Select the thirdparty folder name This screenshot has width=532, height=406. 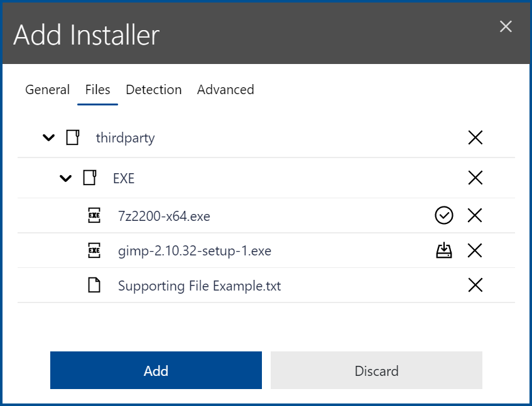pos(126,138)
